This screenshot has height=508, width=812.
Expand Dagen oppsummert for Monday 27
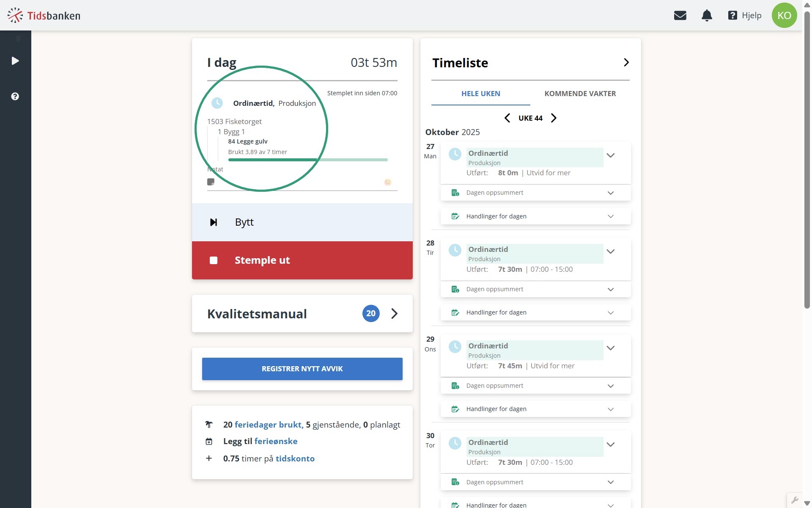pyautogui.click(x=611, y=193)
